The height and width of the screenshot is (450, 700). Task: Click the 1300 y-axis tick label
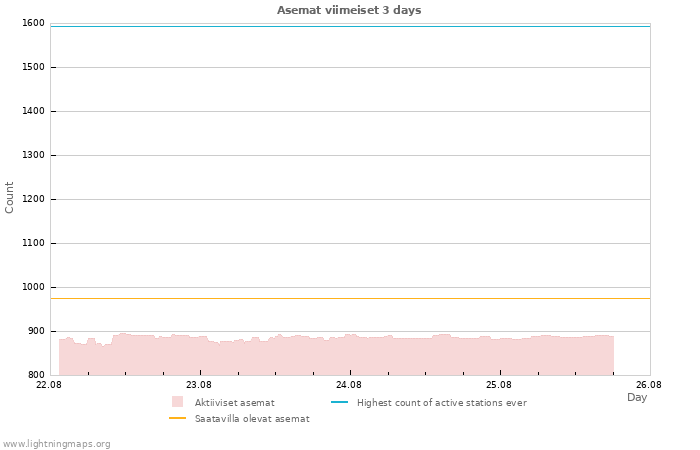33,155
